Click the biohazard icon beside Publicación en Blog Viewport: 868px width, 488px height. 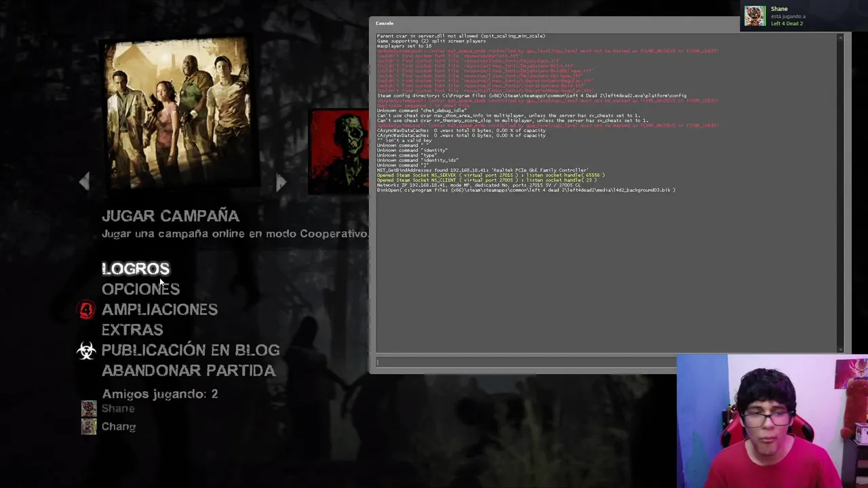[x=86, y=350]
